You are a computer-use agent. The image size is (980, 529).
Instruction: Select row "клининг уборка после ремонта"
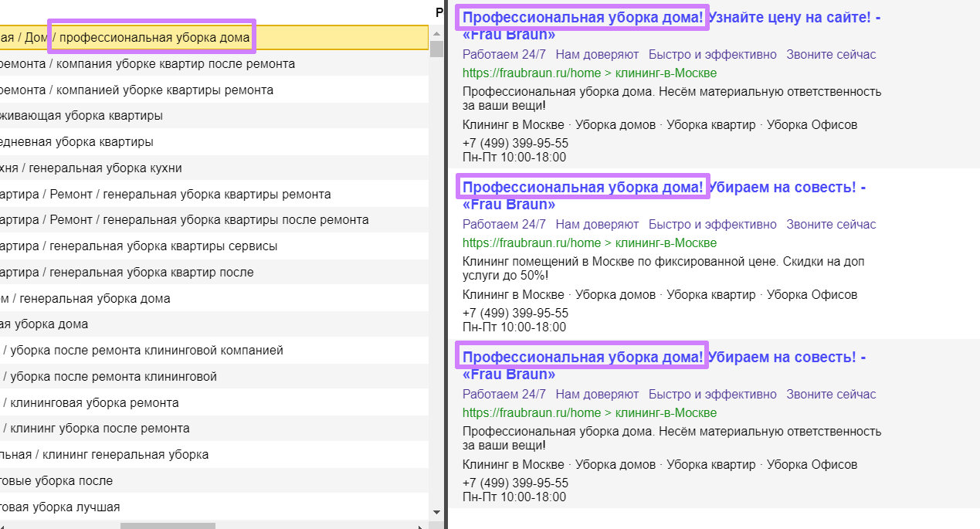(x=214, y=428)
